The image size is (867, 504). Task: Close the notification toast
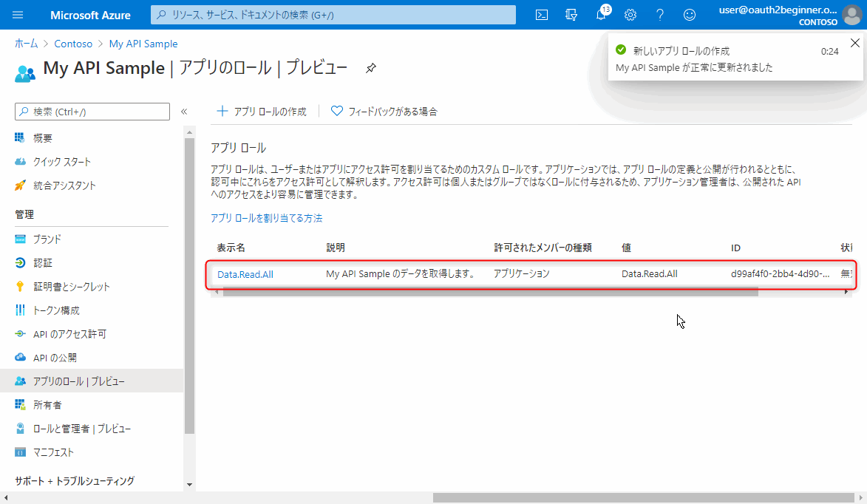tap(855, 43)
